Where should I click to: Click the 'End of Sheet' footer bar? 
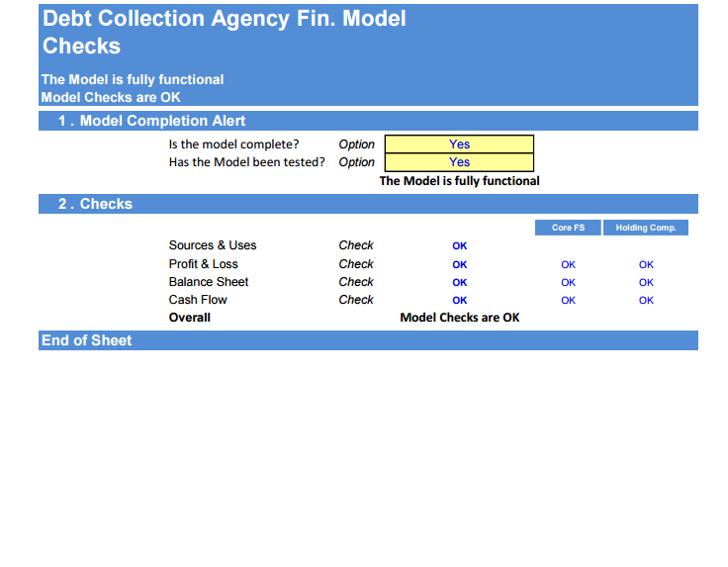click(368, 340)
